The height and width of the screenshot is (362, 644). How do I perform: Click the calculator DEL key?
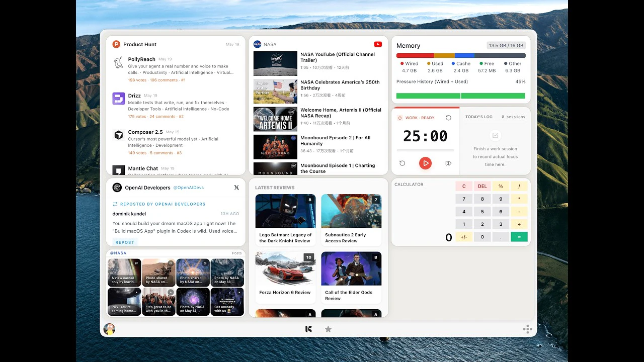pyautogui.click(x=482, y=186)
